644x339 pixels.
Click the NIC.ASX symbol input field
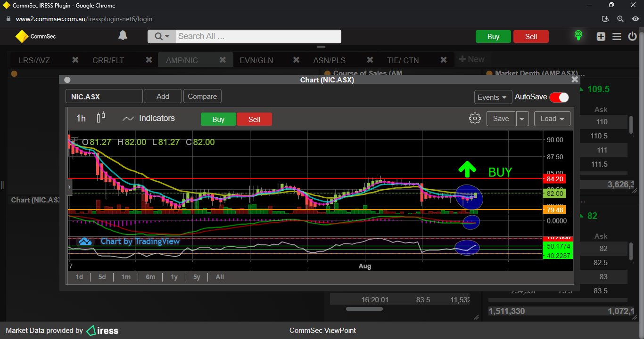click(104, 97)
